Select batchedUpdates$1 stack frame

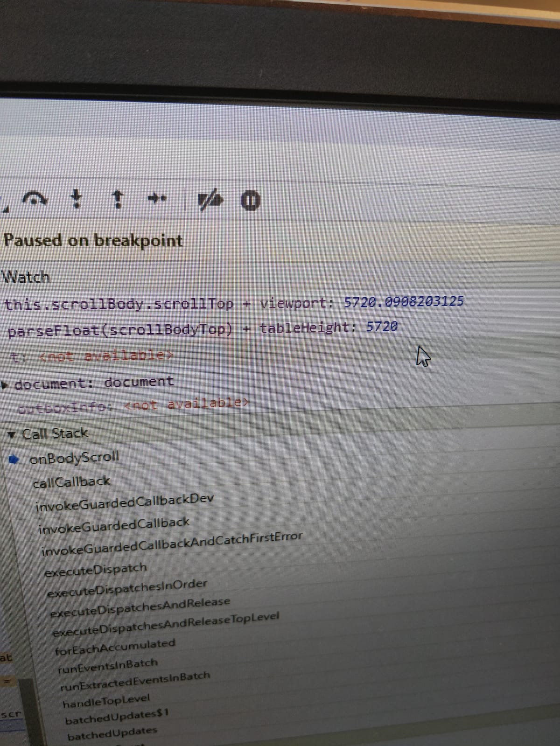(x=117, y=717)
